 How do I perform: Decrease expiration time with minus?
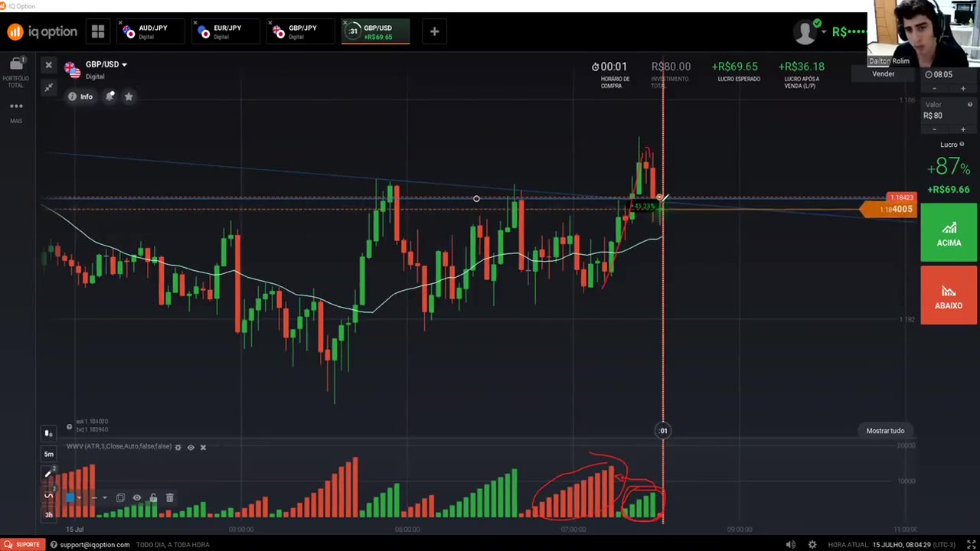[x=934, y=89]
